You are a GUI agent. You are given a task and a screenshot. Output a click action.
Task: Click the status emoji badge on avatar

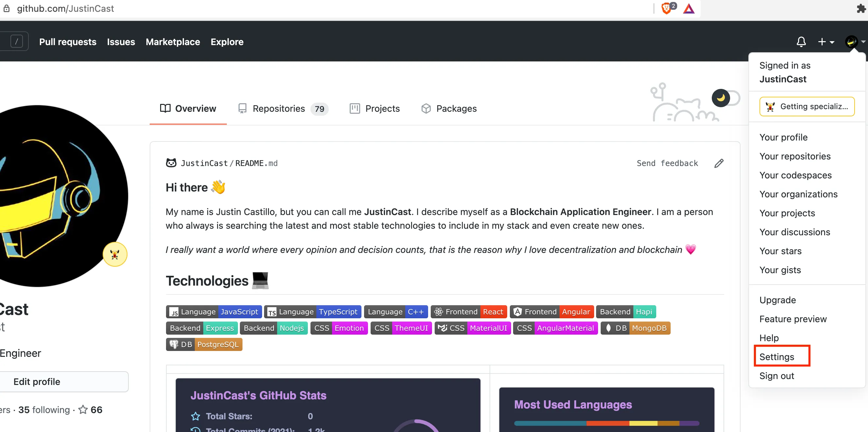coord(115,255)
